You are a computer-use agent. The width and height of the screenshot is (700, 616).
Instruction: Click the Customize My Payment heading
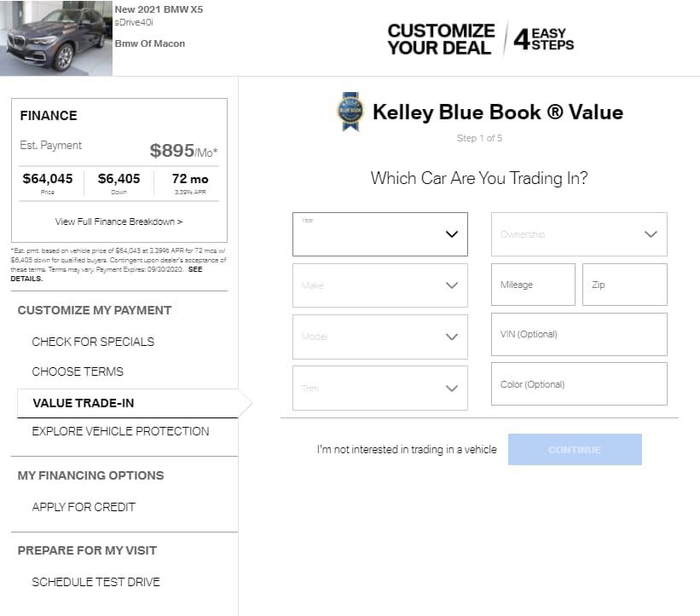(x=95, y=310)
